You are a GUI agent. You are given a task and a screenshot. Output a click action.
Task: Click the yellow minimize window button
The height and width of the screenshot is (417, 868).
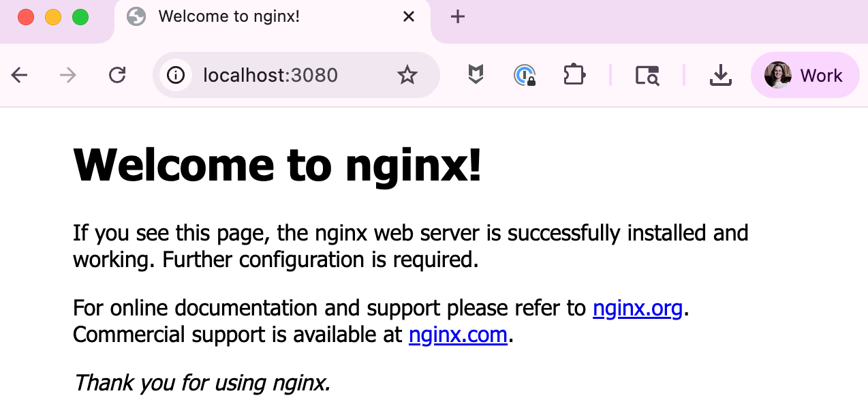pos(53,17)
